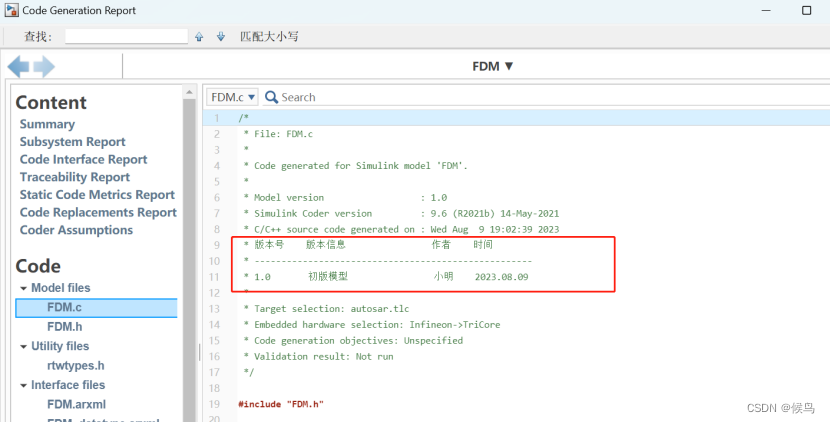Image resolution: width=830 pixels, height=423 pixels.
Task: Click the Content heading
Action: [x=51, y=103]
